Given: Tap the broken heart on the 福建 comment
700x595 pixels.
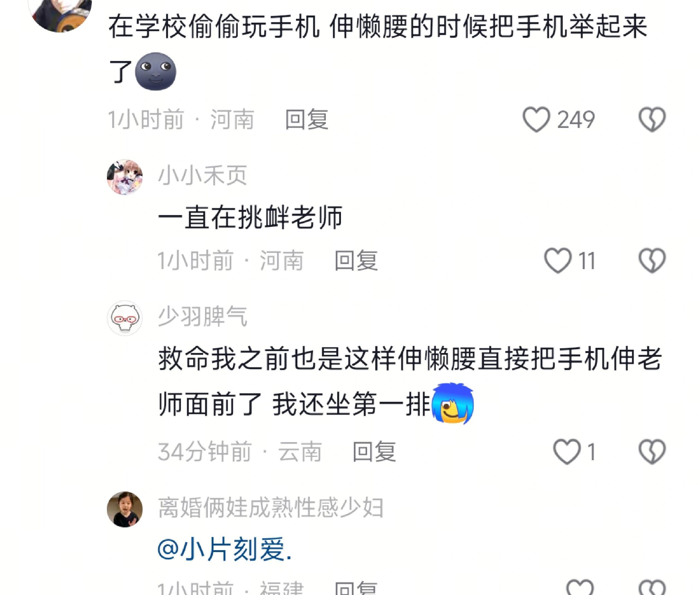Looking at the screenshot, I should (x=652, y=588).
